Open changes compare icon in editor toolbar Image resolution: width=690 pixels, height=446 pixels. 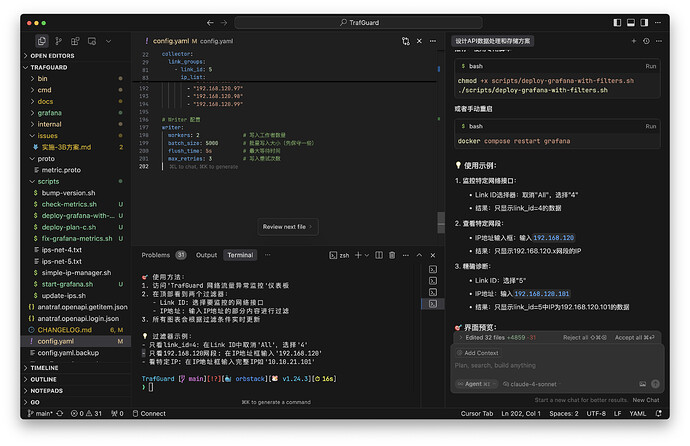pyautogui.click(x=405, y=41)
